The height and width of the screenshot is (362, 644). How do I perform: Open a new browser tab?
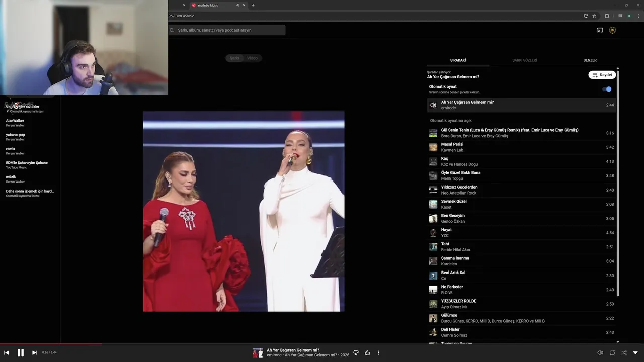(x=253, y=5)
